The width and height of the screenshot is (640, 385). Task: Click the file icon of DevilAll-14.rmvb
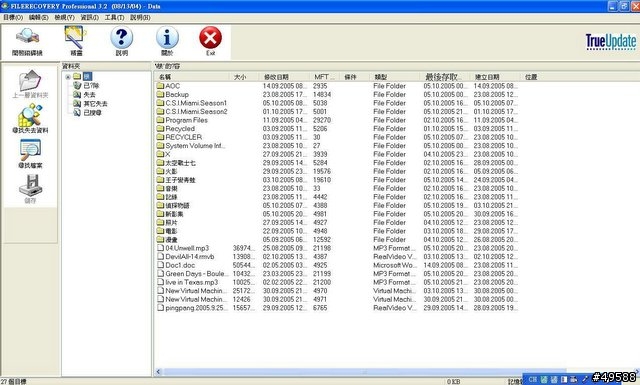(x=160, y=257)
